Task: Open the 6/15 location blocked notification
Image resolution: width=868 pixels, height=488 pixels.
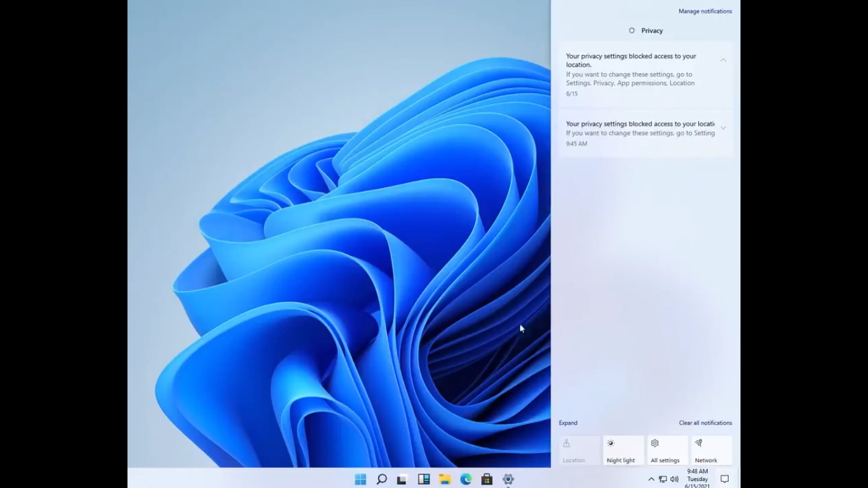Action: pyautogui.click(x=646, y=74)
